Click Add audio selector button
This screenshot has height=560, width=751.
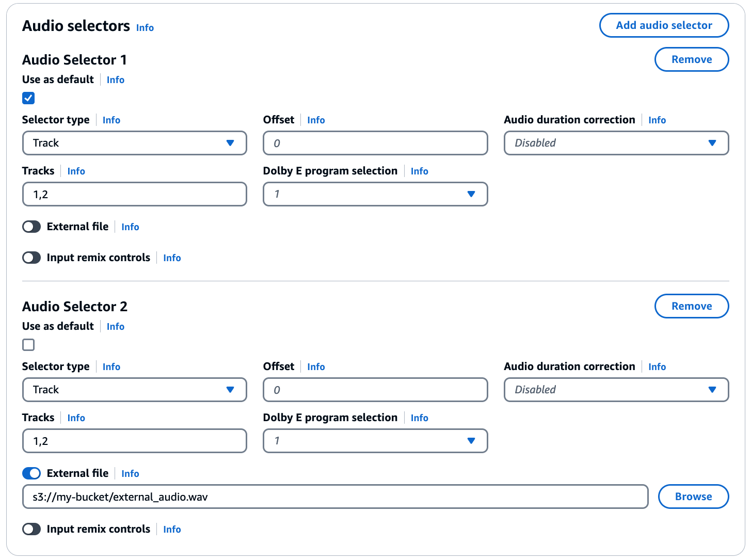tap(664, 25)
